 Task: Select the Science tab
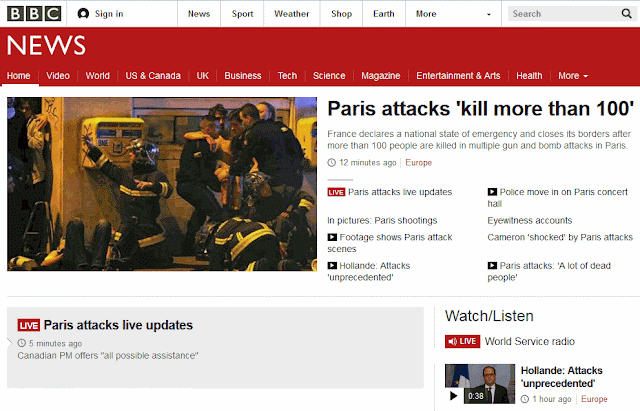point(329,76)
